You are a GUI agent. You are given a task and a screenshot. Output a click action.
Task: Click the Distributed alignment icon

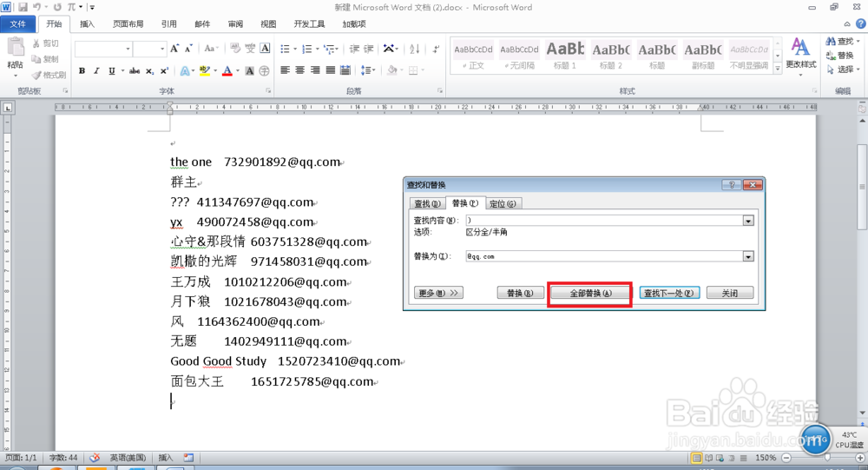pyautogui.click(x=345, y=70)
